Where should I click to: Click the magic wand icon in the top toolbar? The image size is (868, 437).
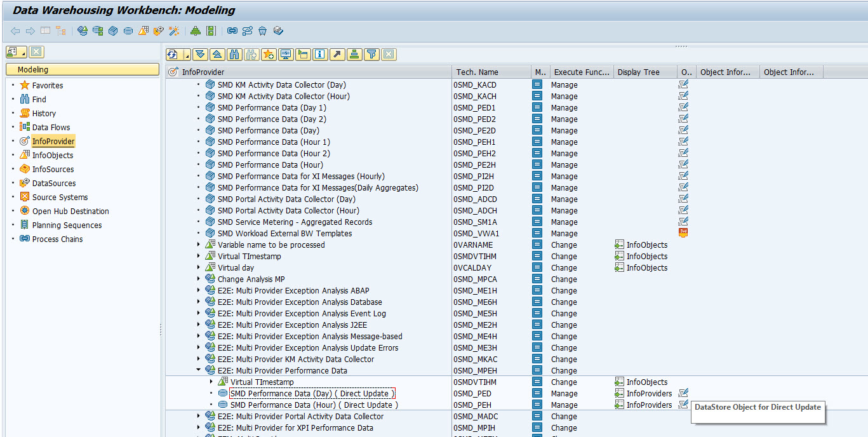[x=174, y=30]
